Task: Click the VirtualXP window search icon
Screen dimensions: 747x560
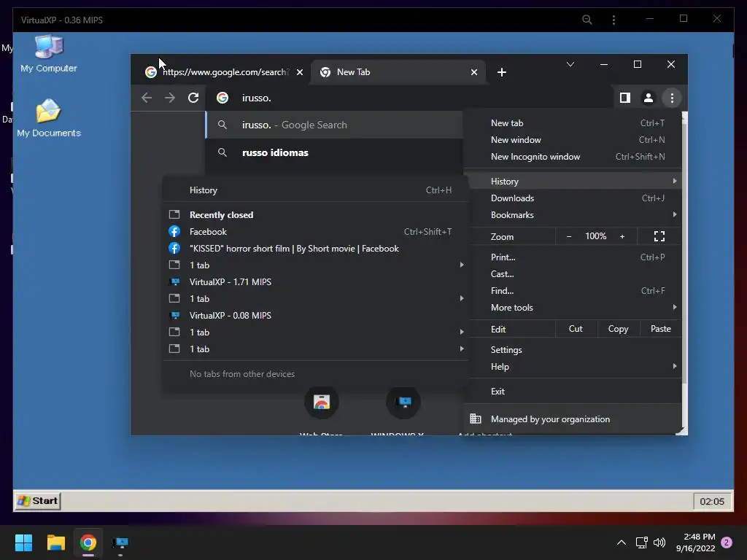Action: click(x=587, y=20)
